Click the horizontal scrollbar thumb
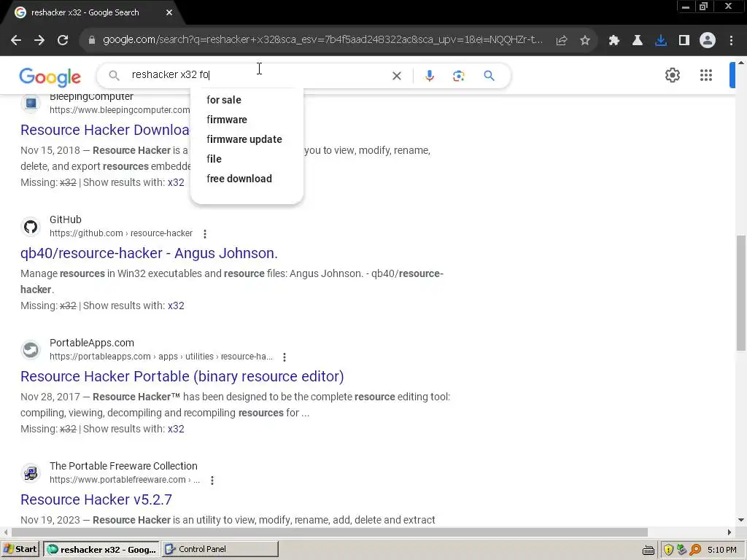Image resolution: width=747 pixels, height=560 pixels. [329, 532]
